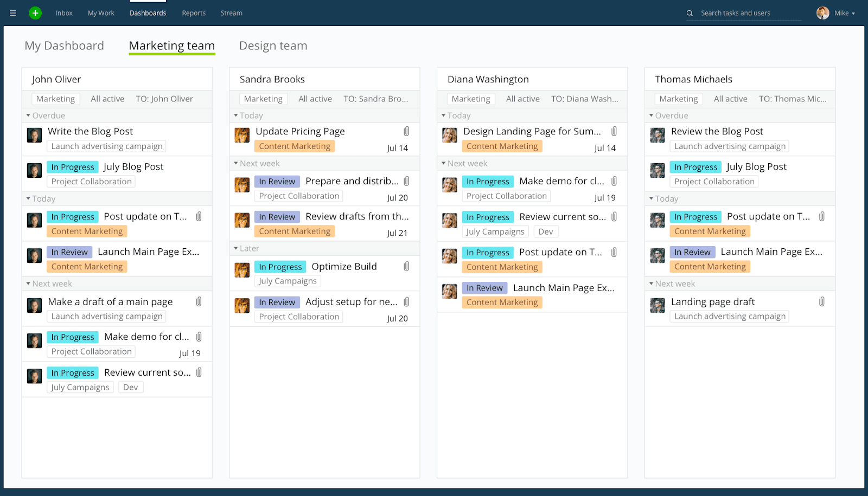The width and height of the screenshot is (868, 496).
Task: Open attachment on Thomas's Post update task
Action: click(x=822, y=216)
